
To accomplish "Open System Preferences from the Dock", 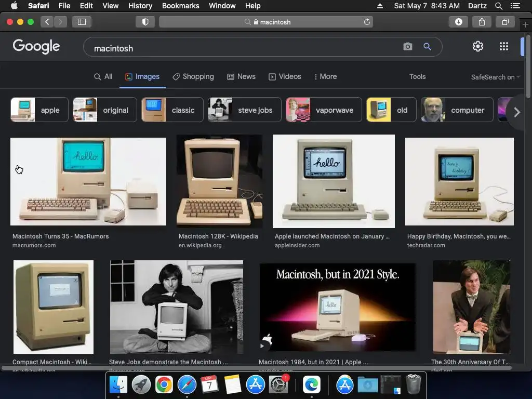I will tap(278, 385).
